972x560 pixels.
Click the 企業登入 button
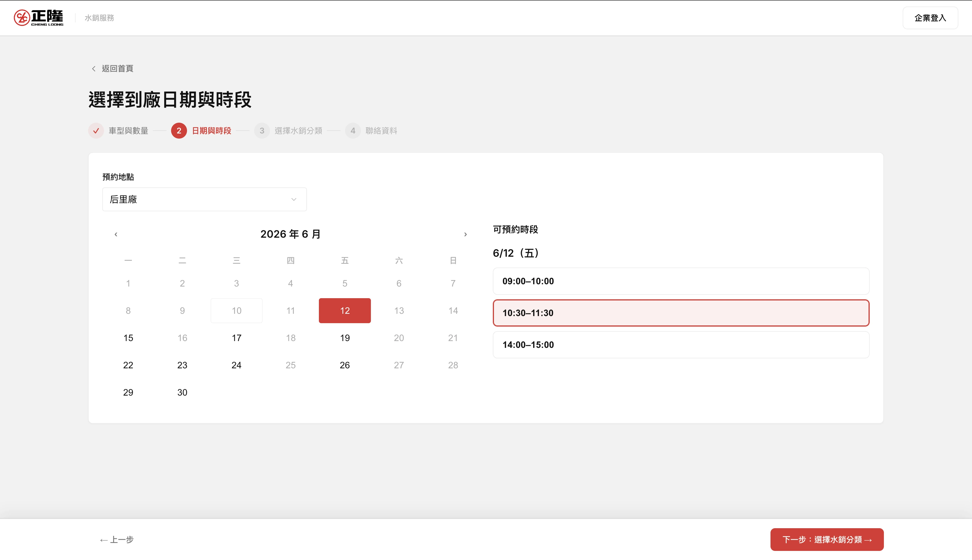coord(930,18)
